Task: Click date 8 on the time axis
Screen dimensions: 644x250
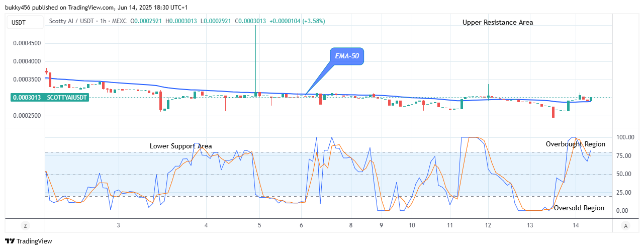Action: coord(350,225)
